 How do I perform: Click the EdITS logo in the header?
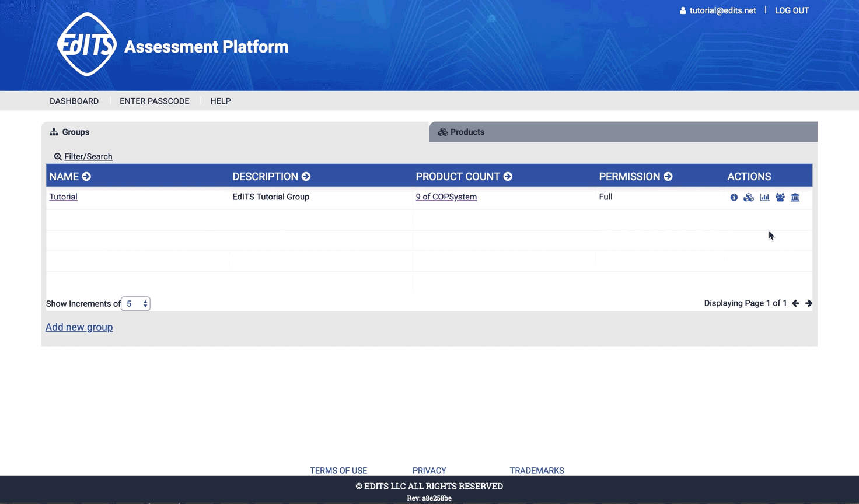pos(87,45)
